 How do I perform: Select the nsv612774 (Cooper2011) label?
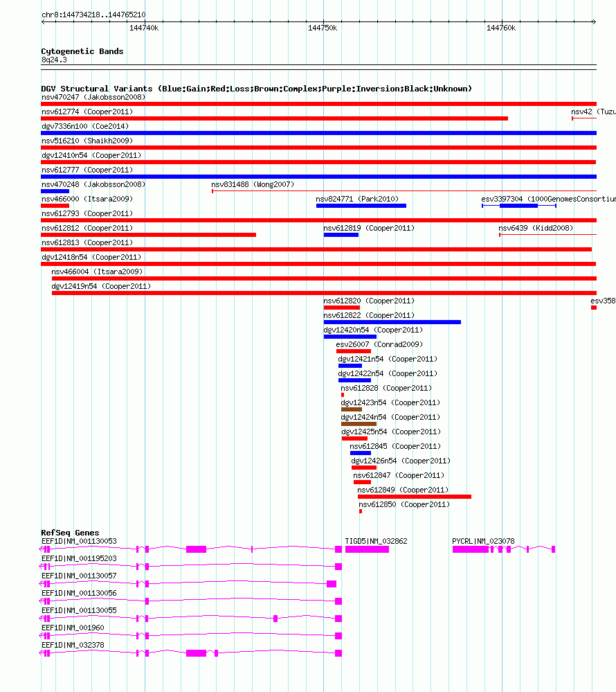[x=87, y=112]
